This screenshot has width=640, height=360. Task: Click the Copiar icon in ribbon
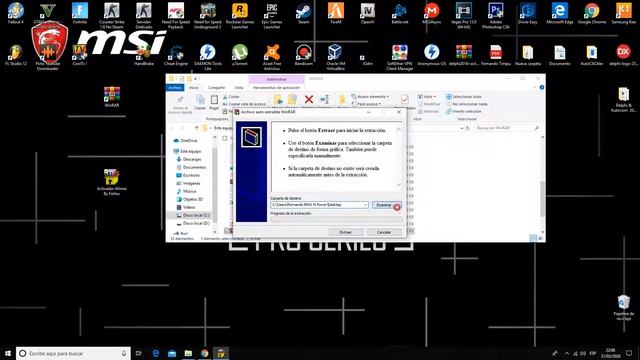[x=200, y=102]
